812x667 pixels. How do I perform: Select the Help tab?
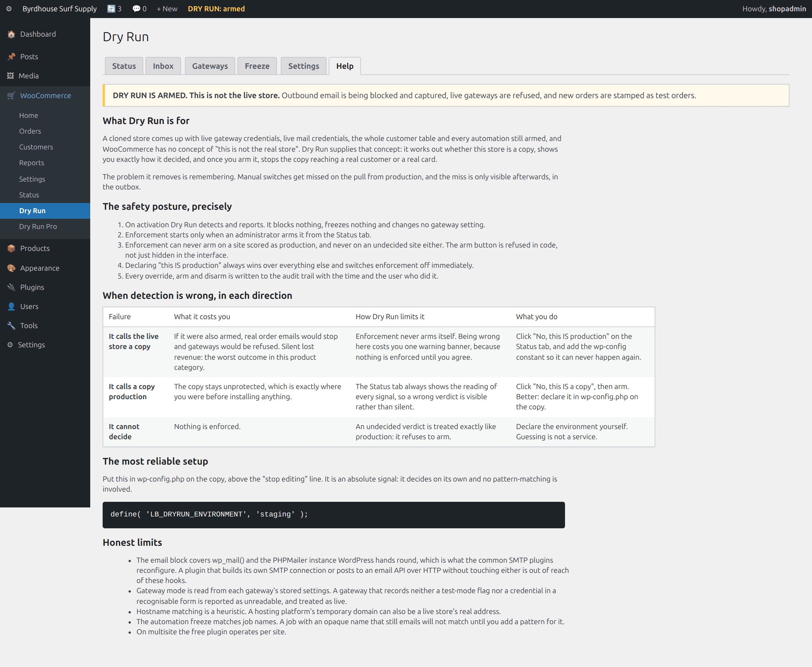[345, 66]
